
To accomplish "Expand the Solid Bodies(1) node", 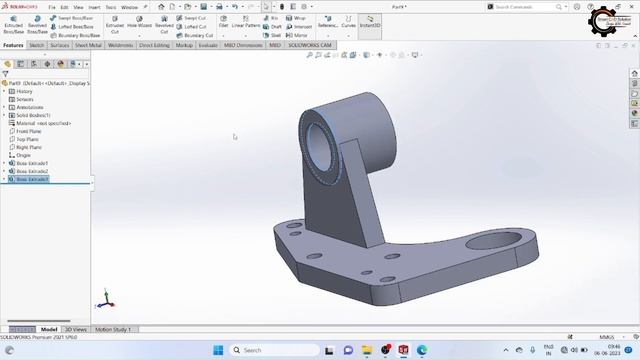I will tap(4, 116).
